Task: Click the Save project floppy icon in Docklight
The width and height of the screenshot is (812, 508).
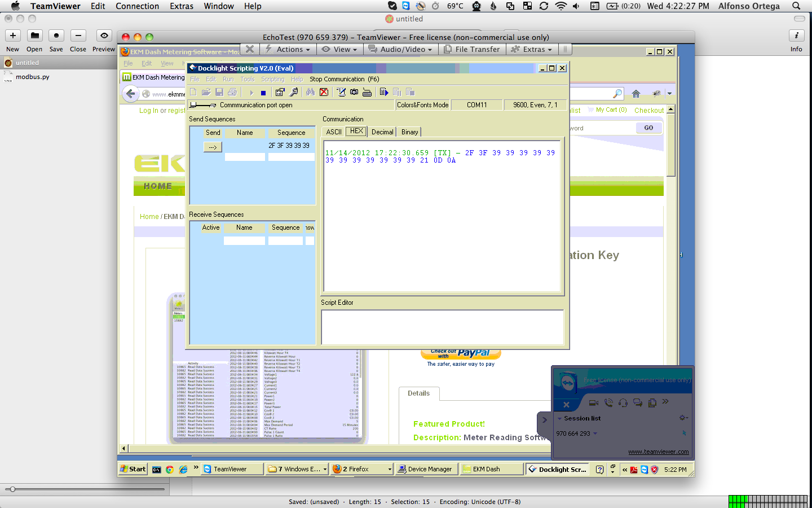Action: (219, 92)
